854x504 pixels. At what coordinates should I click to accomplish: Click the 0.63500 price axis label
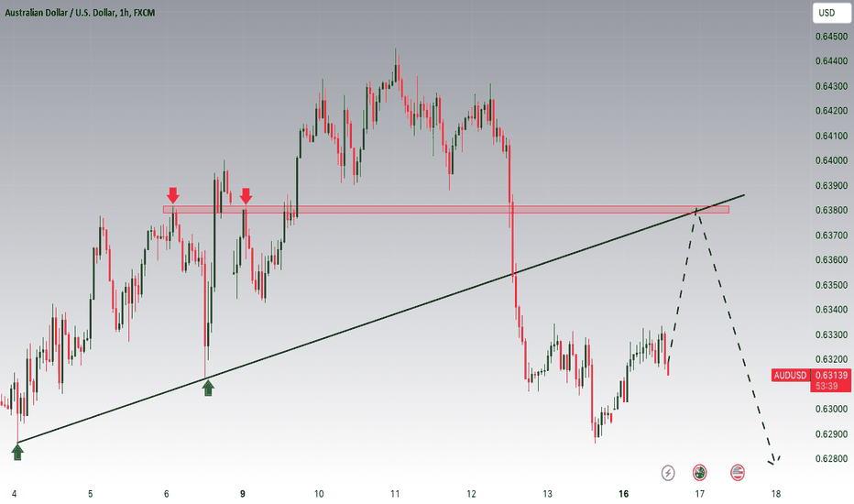pos(831,284)
